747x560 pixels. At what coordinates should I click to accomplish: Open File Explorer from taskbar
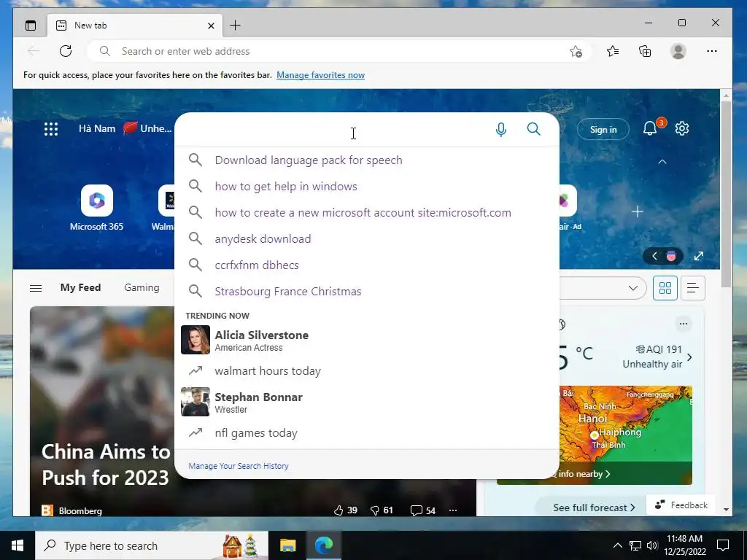(287, 545)
